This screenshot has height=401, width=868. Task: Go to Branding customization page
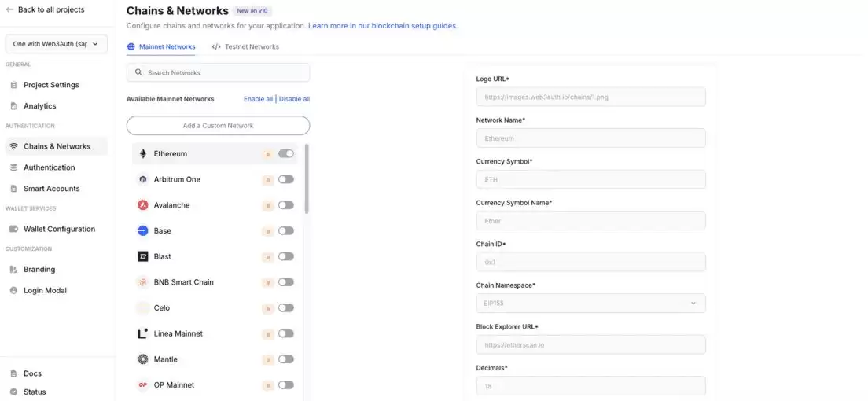coord(57,269)
